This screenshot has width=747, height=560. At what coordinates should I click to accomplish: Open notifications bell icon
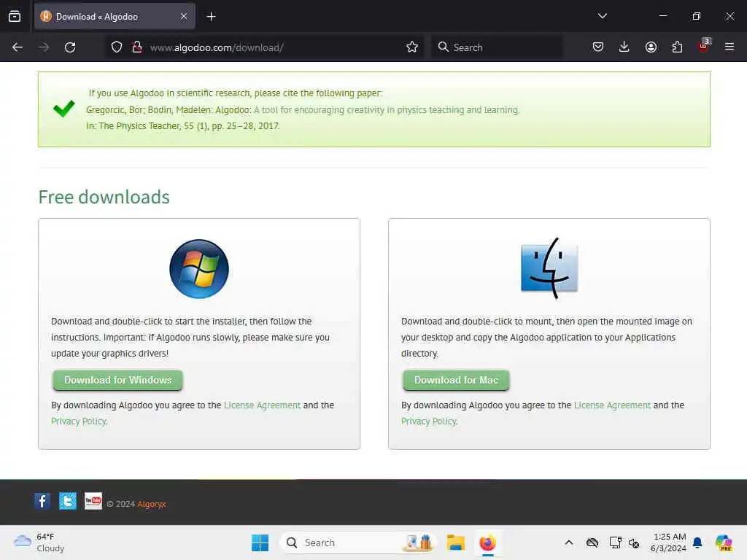(x=697, y=542)
